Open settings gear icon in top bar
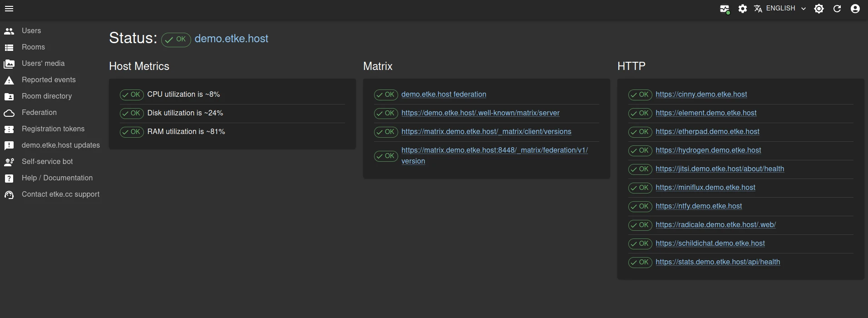Image resolution: width=868 pixels, height=318 pixels. (743, 9)
